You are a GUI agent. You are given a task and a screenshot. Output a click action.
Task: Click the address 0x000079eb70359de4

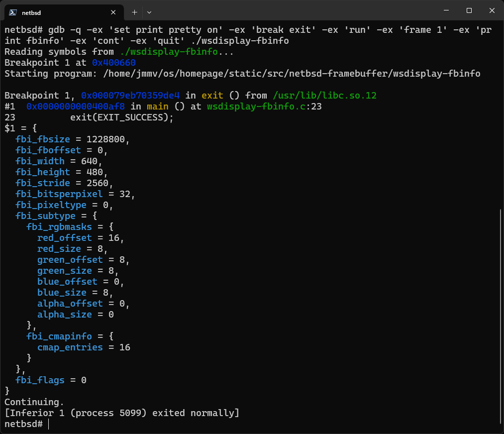point(130,96)
